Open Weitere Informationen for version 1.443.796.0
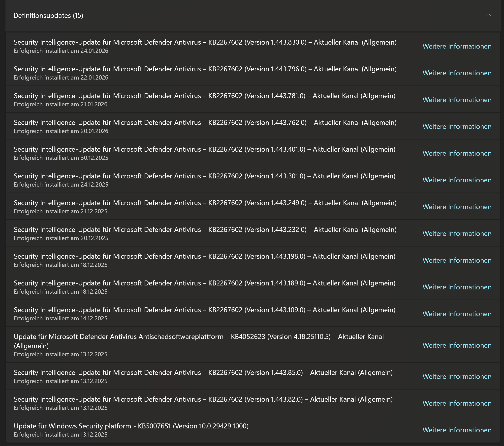Screen dimensions: 504x446 pos(457,73)
